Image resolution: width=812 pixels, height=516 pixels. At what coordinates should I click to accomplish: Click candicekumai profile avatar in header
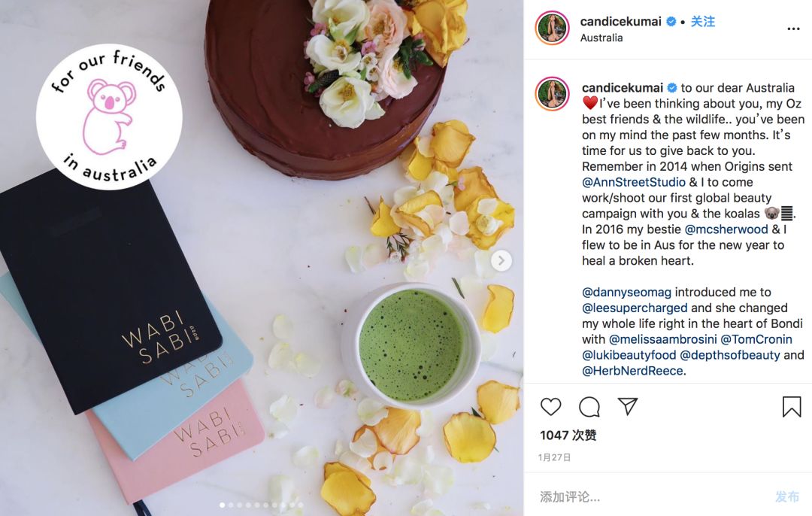[x=552, y=28]
